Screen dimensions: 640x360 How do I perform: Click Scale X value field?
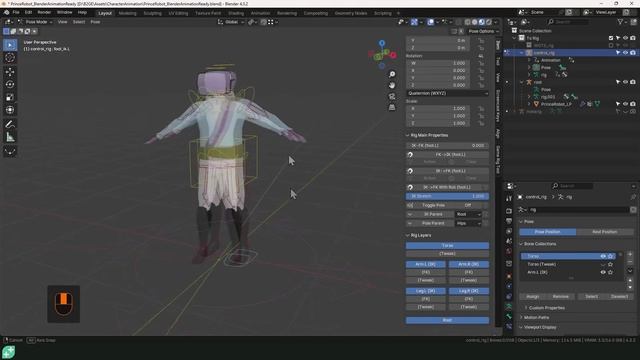437,109
